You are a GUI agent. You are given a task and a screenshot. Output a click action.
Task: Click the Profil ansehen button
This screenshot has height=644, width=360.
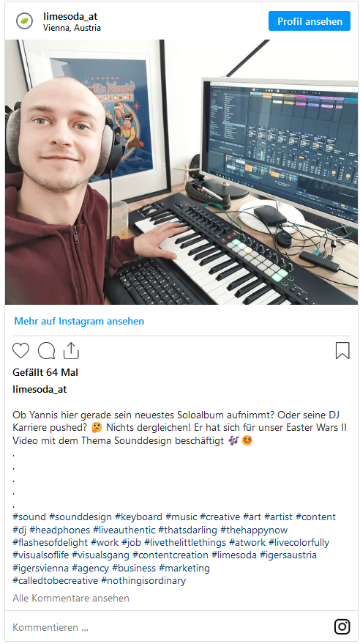[x=310, y=21]
